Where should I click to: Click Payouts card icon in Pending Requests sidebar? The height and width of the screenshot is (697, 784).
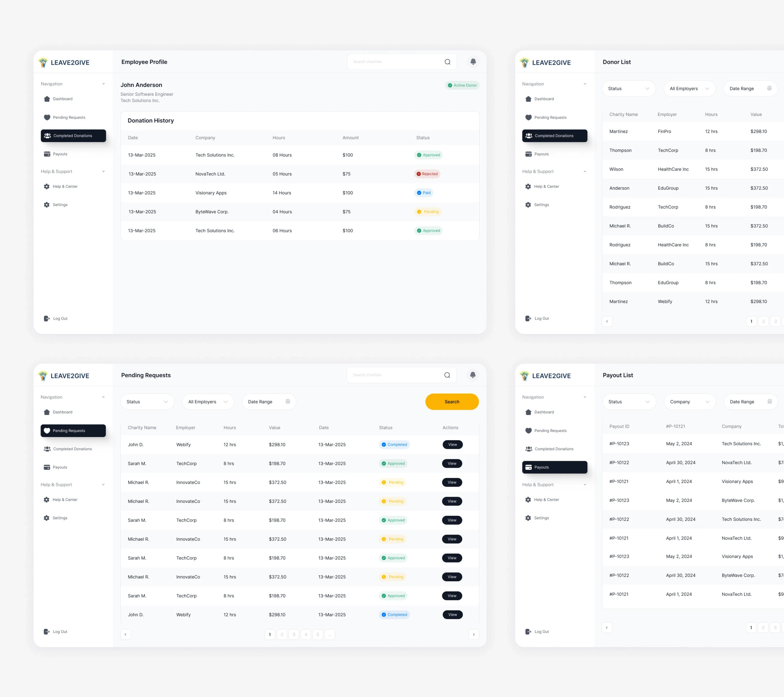[x=47, y=467]
